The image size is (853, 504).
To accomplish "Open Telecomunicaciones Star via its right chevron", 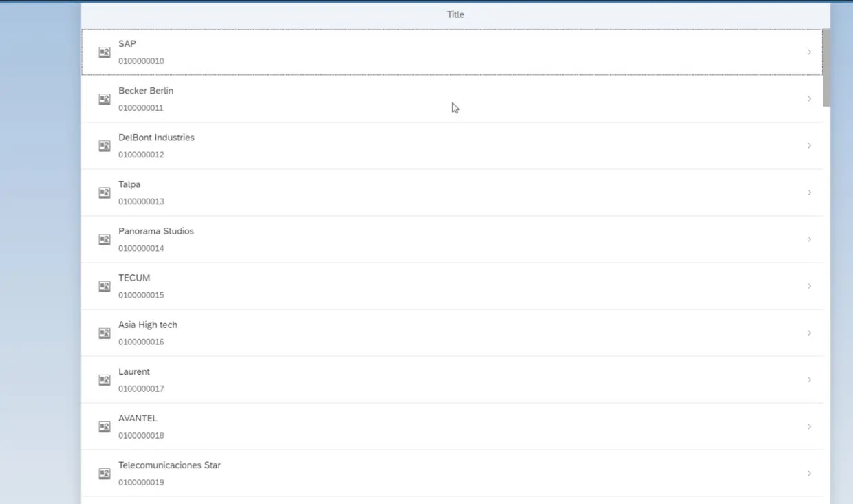I will tap(809, 473).
